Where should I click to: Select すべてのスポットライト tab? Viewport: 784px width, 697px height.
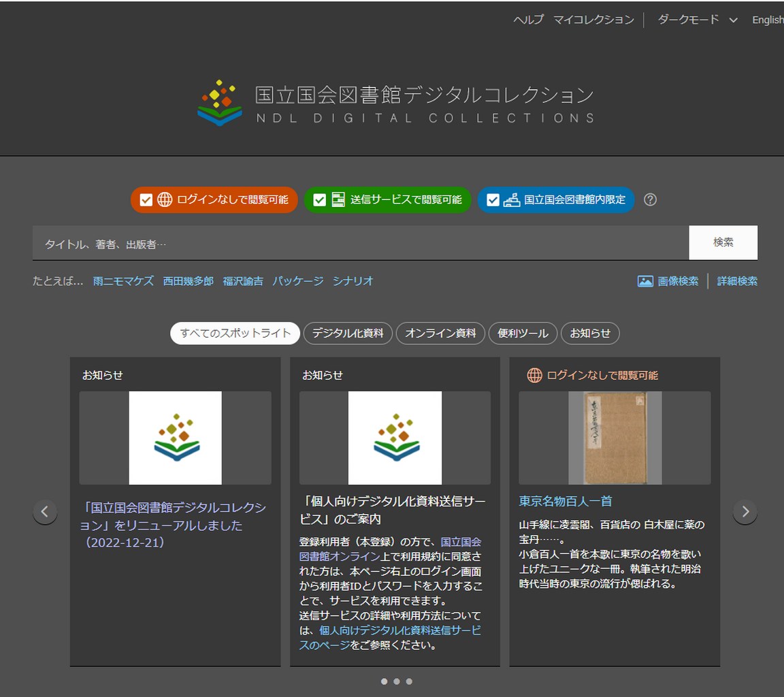click(x=235, y=333)
